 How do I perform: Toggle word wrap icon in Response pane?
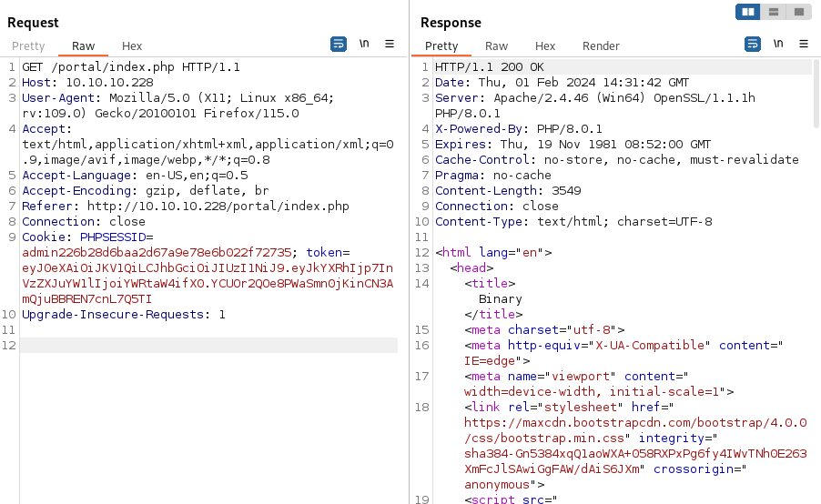click(753, 44)
